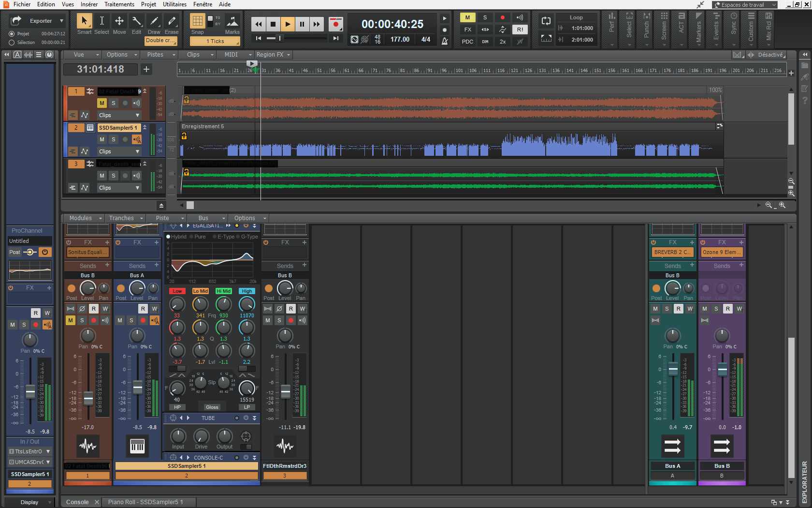
Task: Click the tempo field 177.00
Action: click(400, 39)
